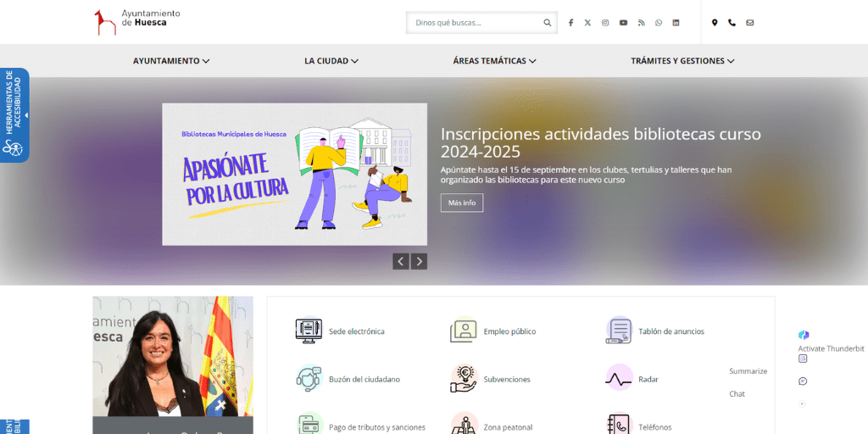
Task: Click the email envelope icon
Action: [x=749, y=23]
